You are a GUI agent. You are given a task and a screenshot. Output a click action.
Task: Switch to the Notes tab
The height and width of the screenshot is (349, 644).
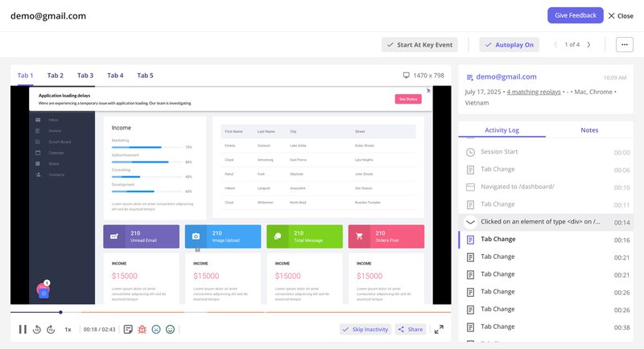click(x=589, y=129)
